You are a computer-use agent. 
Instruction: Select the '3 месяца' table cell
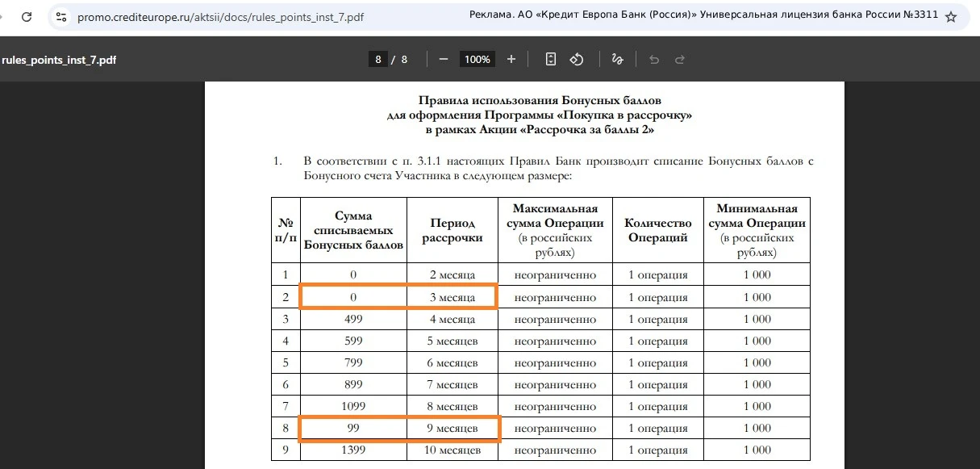click(452, 297)
